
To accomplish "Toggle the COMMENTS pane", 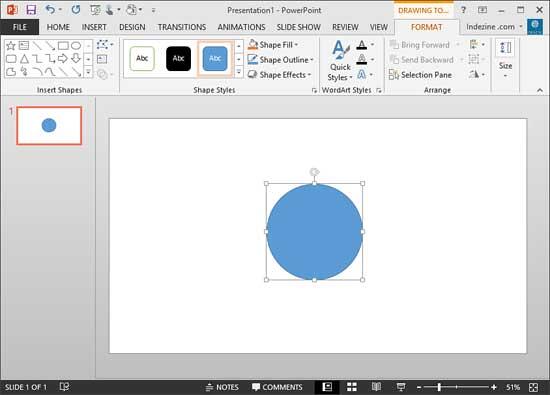I will click(277, 387).
